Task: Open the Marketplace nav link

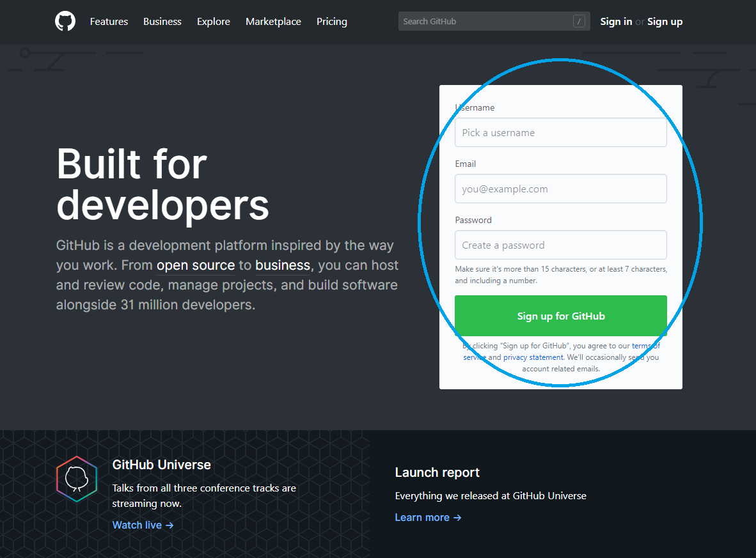Action: click(273, 22)
